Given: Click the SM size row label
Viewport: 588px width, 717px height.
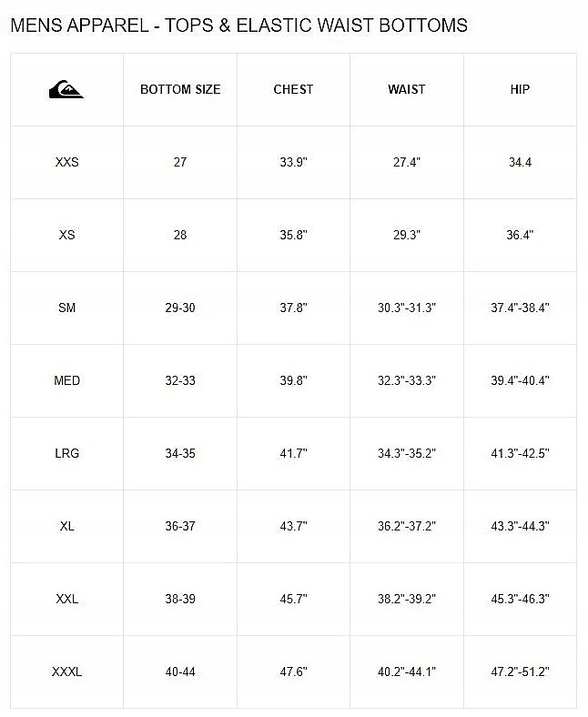Looking at the screenshot, I should 66,308.
